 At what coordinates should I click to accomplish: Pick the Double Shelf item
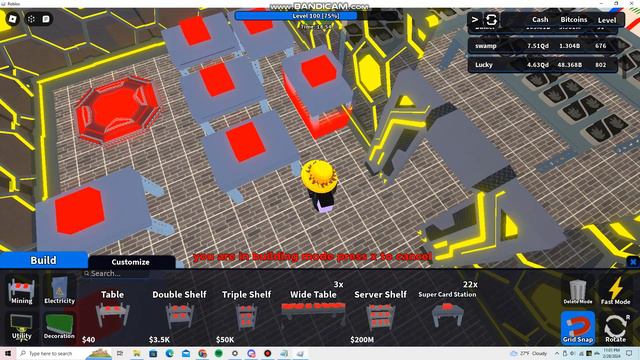click(x=179, y=316)
